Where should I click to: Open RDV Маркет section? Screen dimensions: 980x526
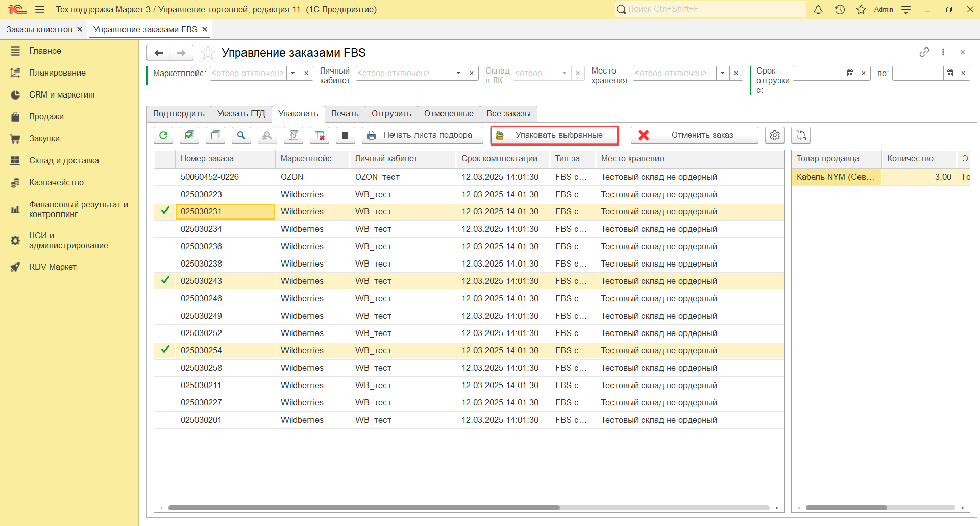pos(53,267)
